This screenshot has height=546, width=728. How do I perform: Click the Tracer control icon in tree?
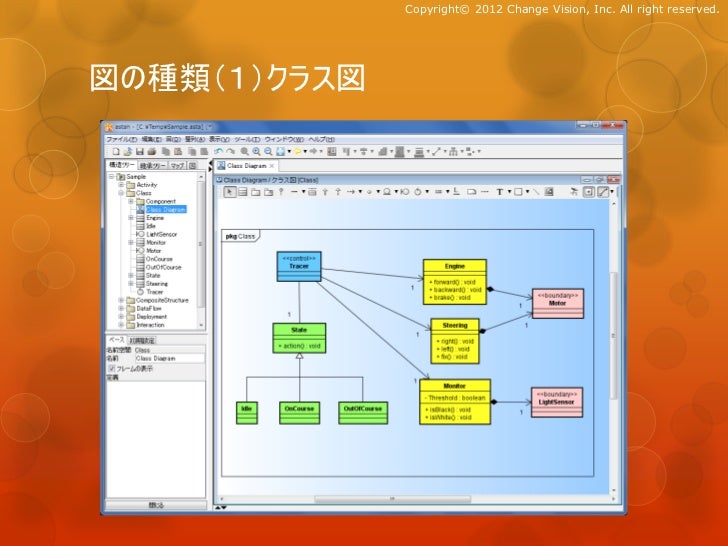pos(140,292)
